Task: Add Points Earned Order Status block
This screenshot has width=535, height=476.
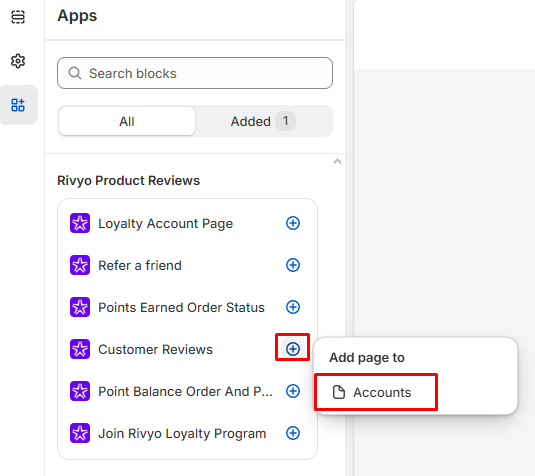Action: (293, 307)
